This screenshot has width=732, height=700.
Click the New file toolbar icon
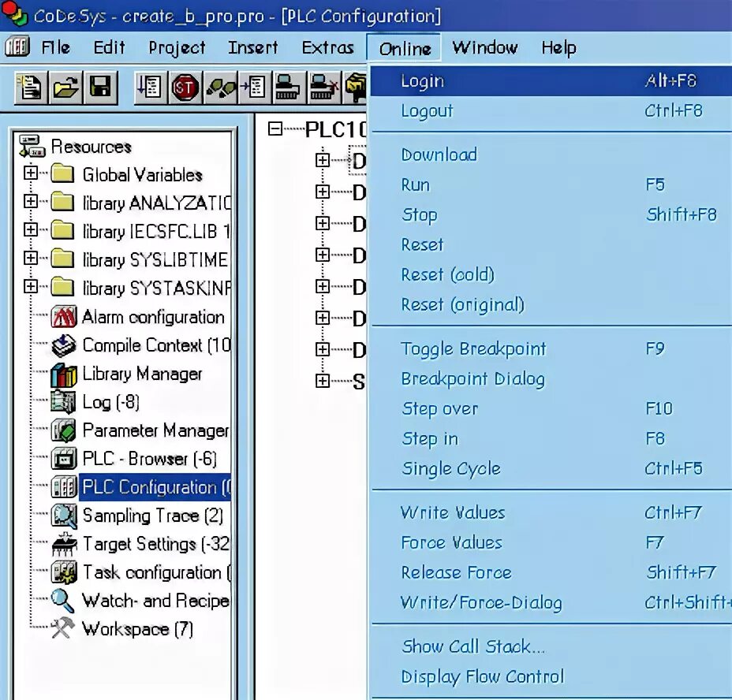31,87
